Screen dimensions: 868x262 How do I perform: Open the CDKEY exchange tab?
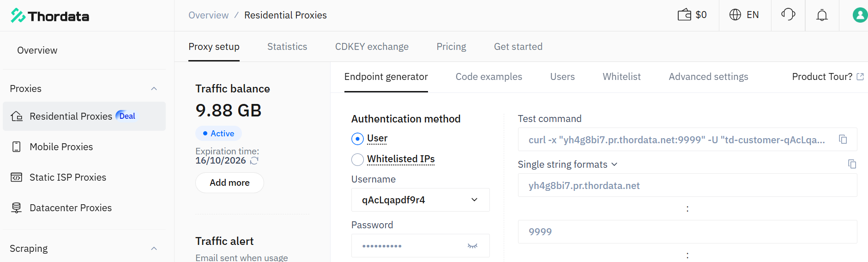(x=372, y=47)
